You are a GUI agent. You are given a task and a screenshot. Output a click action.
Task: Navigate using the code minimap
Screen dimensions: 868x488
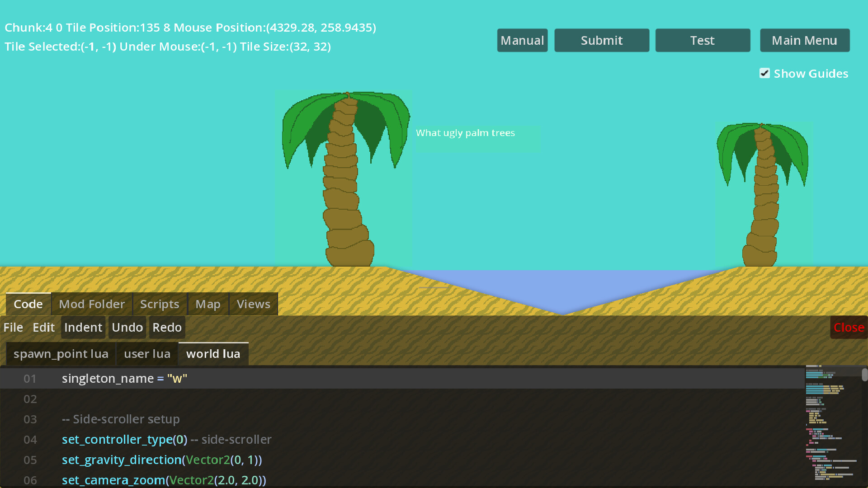point(832,425)
